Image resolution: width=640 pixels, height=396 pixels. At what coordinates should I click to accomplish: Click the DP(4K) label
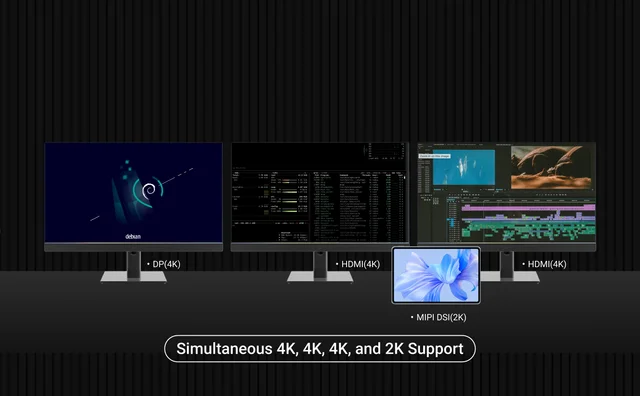(x=166, y=264)
